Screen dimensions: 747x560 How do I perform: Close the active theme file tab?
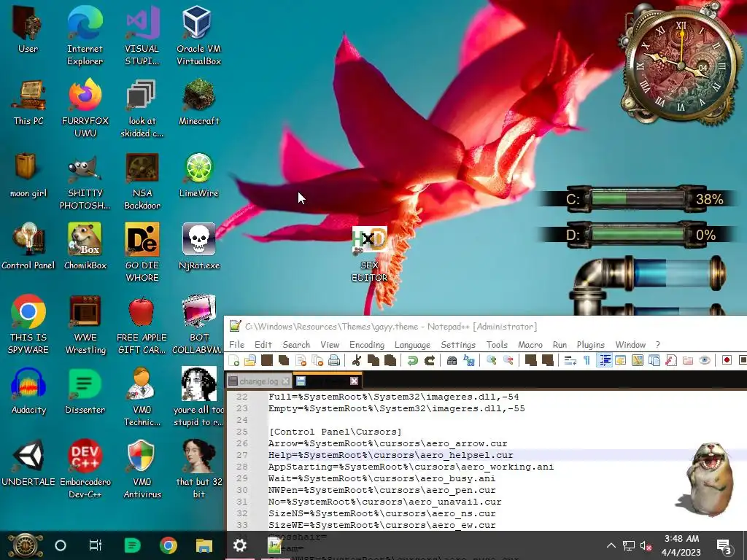pos(354,381)
